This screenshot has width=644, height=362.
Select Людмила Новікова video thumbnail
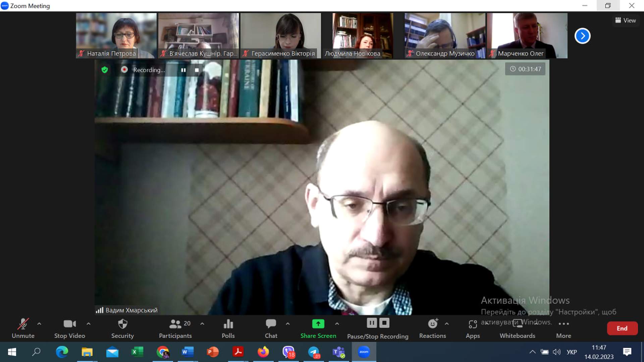(x=363, y=36)
